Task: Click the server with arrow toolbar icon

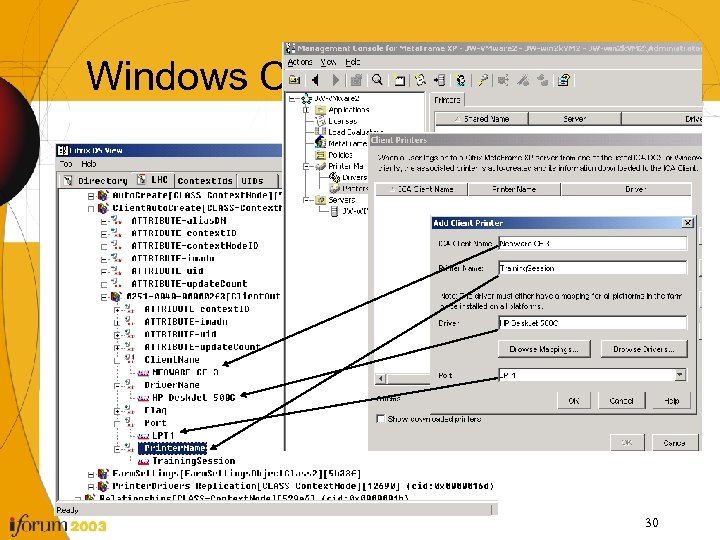Action: 439,80
